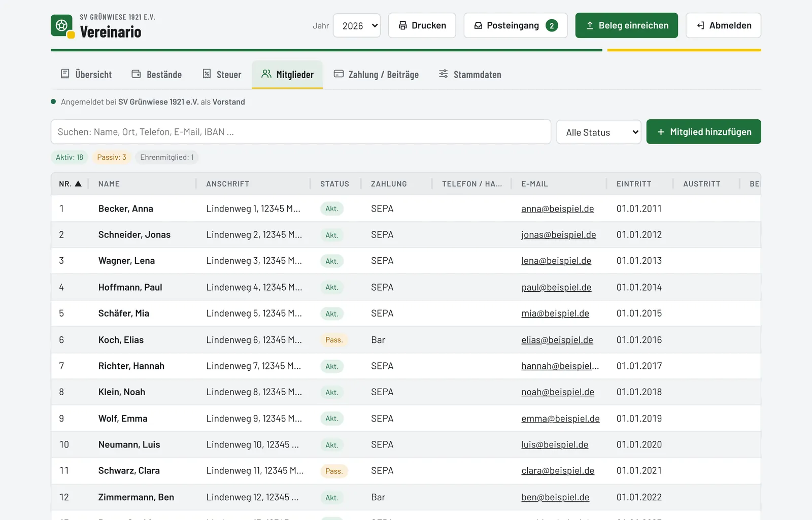
Task: Click the plus icon in Mitglied hinzufügen
Action: point(661,132)
